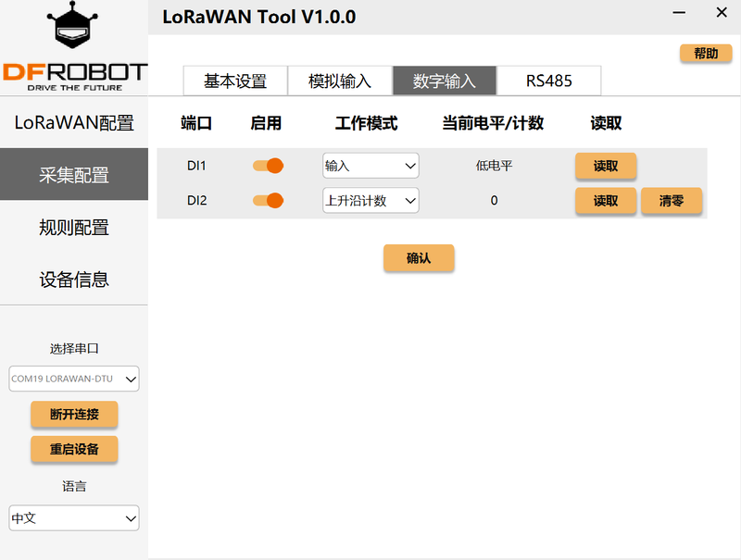Expand DI2 上升沿计数 mode dropdown
Viewport: 741px width, 560px height.
tap(370, 200)
